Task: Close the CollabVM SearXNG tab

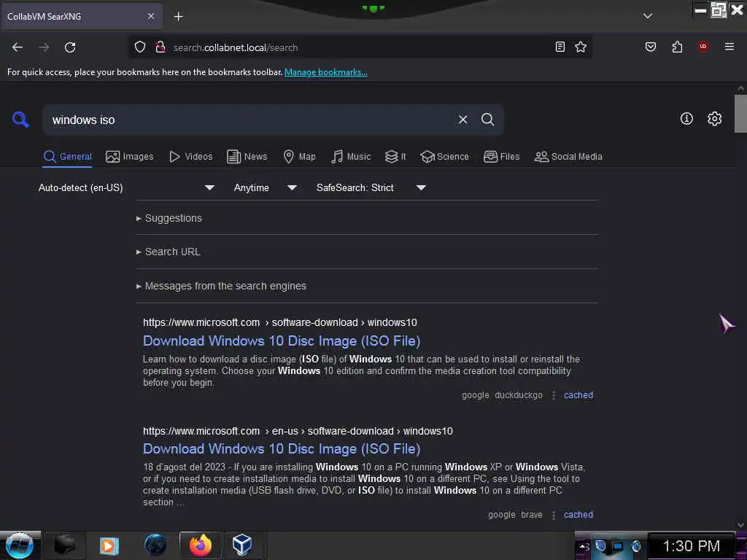Action: pos(151,16)
